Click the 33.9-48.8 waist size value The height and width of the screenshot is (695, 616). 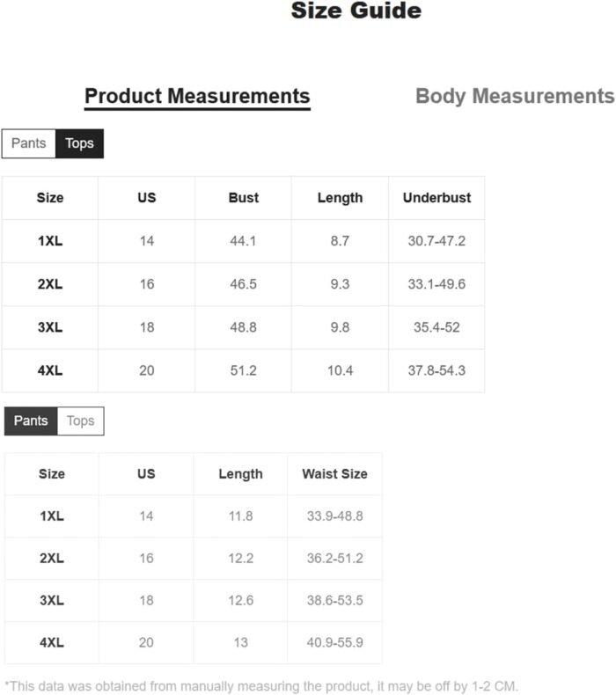click(x=334, y=516)
